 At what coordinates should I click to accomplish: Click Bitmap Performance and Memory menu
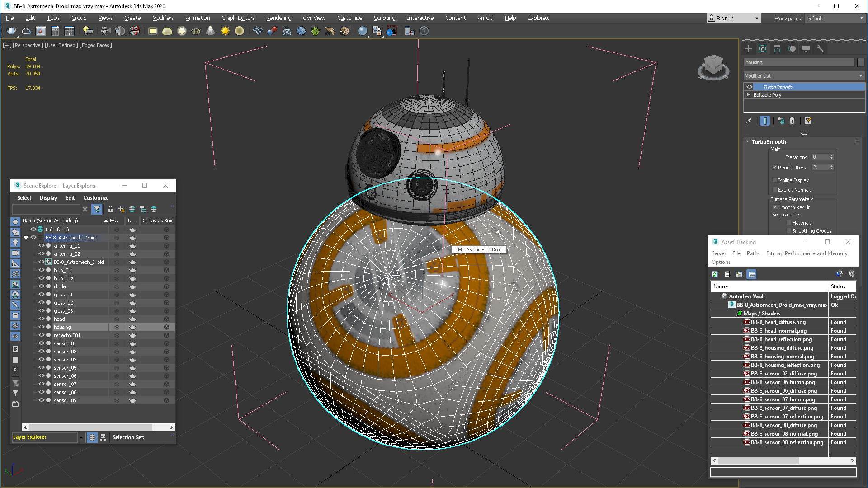click(807, 253)
